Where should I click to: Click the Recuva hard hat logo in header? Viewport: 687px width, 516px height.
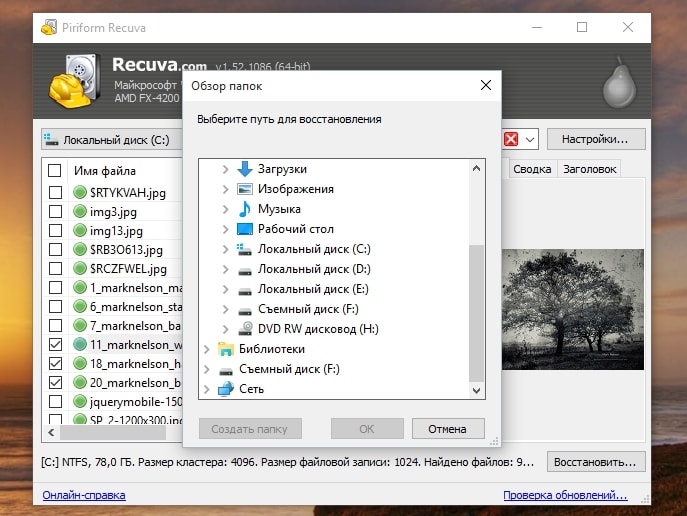(74, 81)
